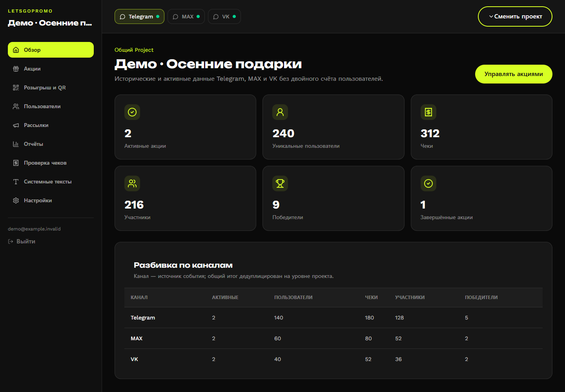Click the chat bubble icon in MAX tab
The height and width of the screenshot is (392, 565).
pos(175,16)
